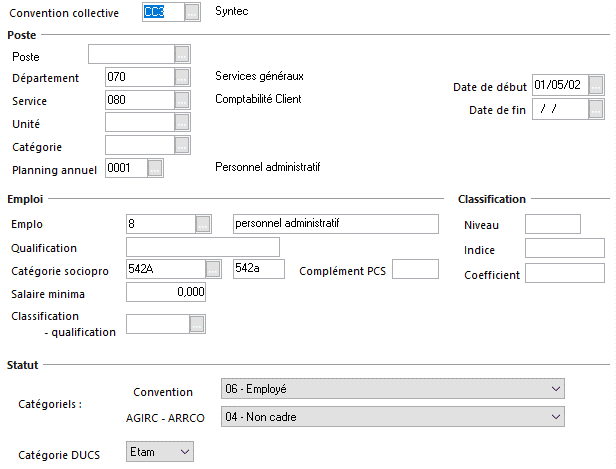Image resolution: width=616 pixels, height=469 pixels.
Task: Open the Département lookup button
Action: pos(181,77)
